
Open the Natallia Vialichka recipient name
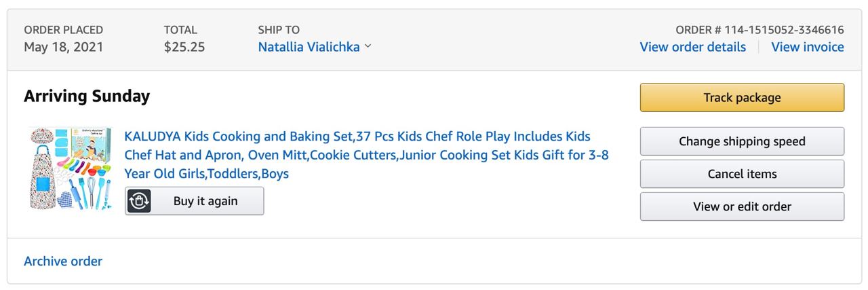(309, 47)
